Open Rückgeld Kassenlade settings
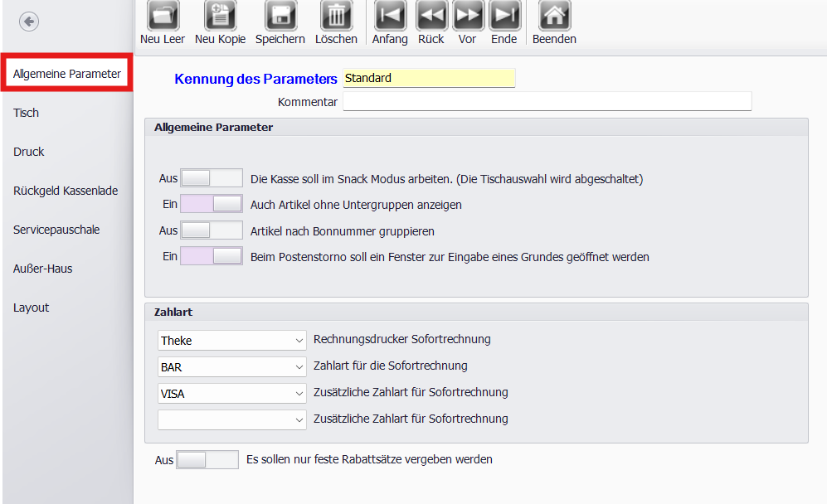Viewport: 827px width, 504px height. [66, 191]
